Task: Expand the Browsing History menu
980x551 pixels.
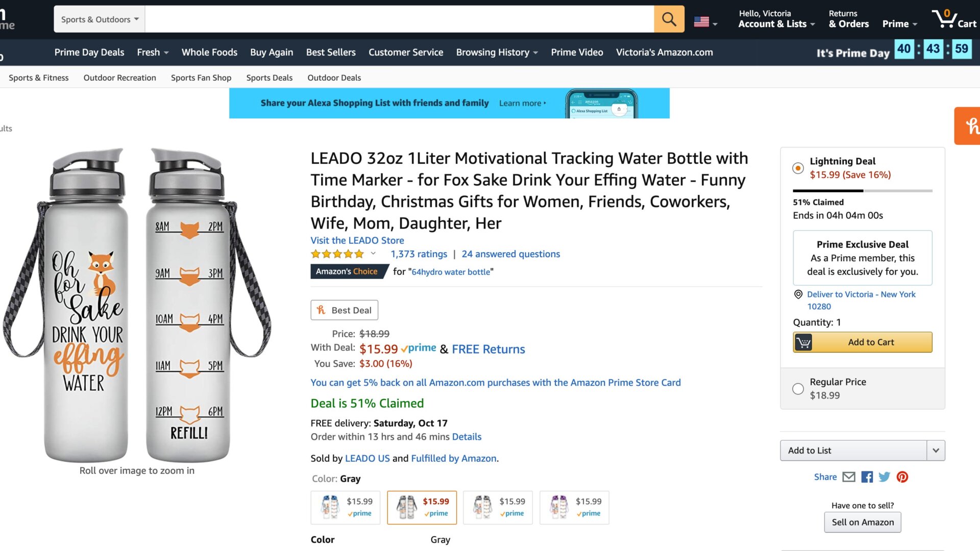Action: pyautogui.click(x=496, y=52)
